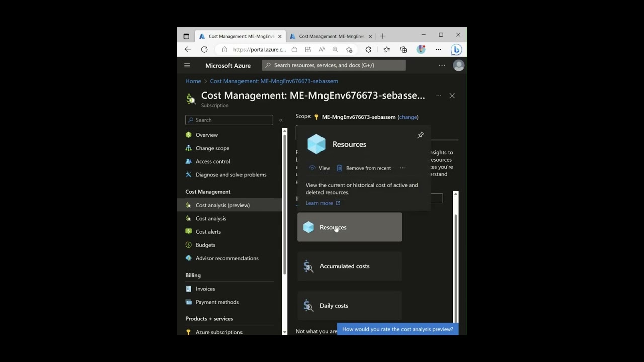
Task: Open the tab actions menu icon
Action: 186,36
